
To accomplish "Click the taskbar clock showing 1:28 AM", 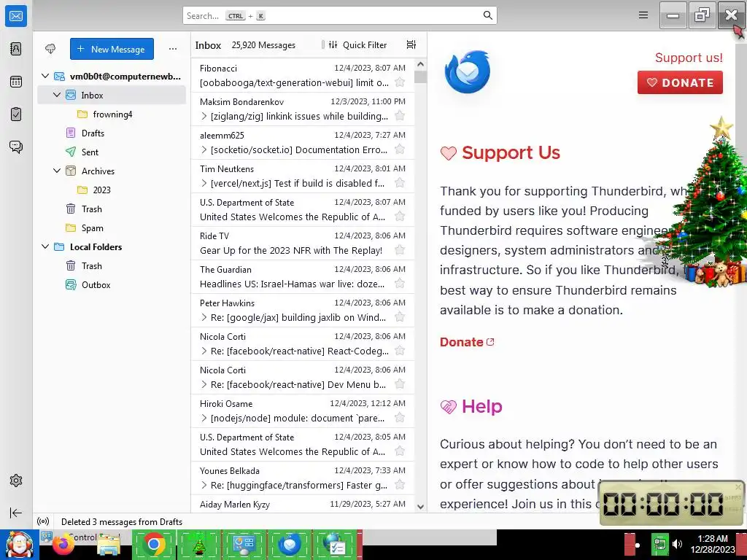I will [712, 544].
